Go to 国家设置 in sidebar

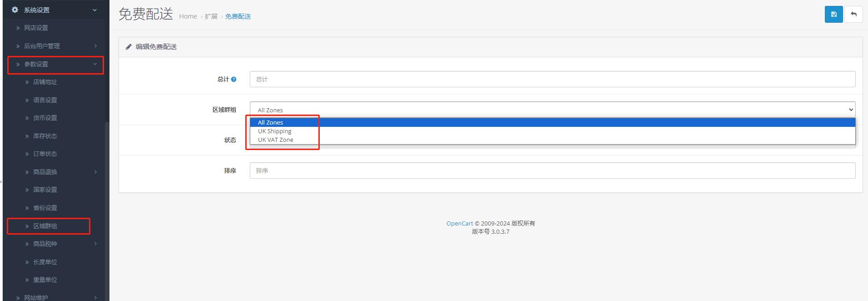click(x=45, y=190)
